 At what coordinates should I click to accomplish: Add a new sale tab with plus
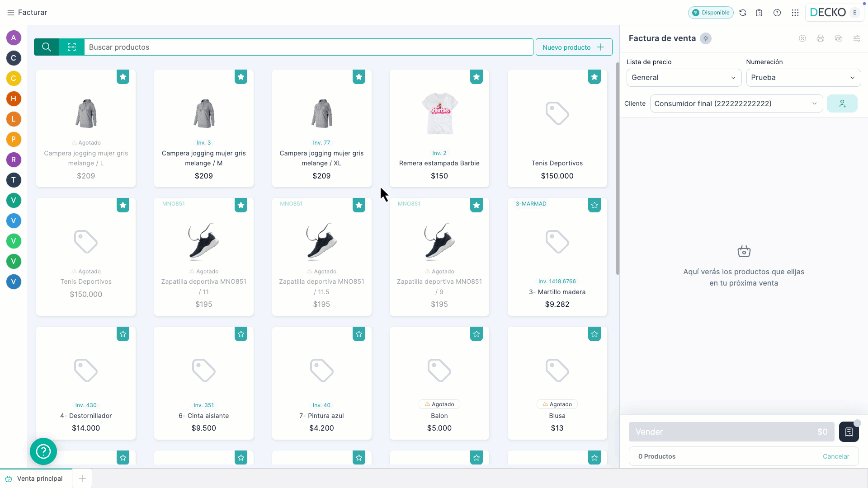82,479
